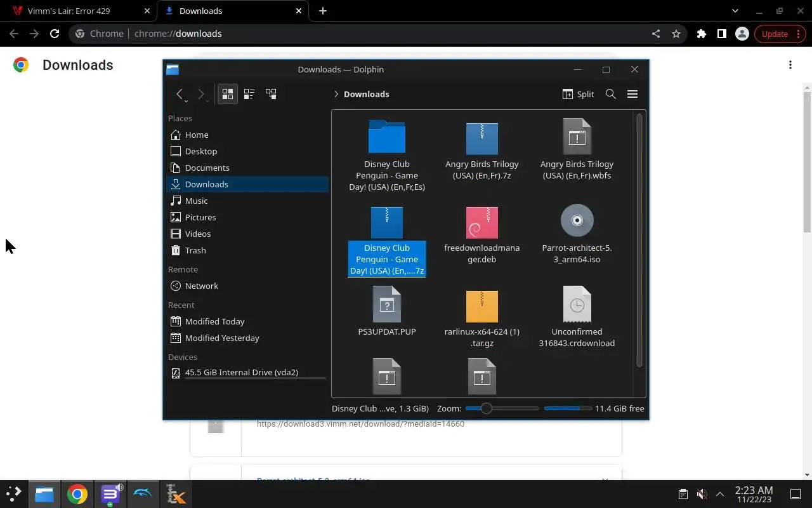812x508 pixels.
Task: Open Pictures in Places panel
Action: coord(247,217)
